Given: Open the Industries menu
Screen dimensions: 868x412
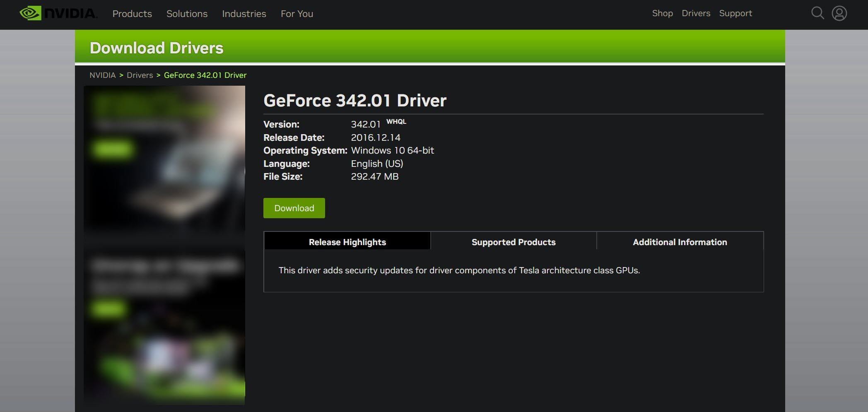Looking at the screenshot, I should [x=244, y=14].
